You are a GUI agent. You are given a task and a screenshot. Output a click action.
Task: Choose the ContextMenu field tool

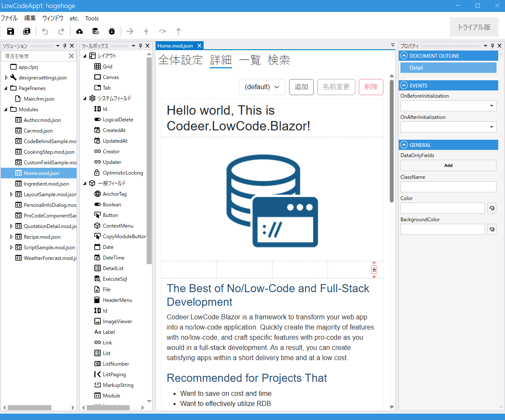point(113,226)
